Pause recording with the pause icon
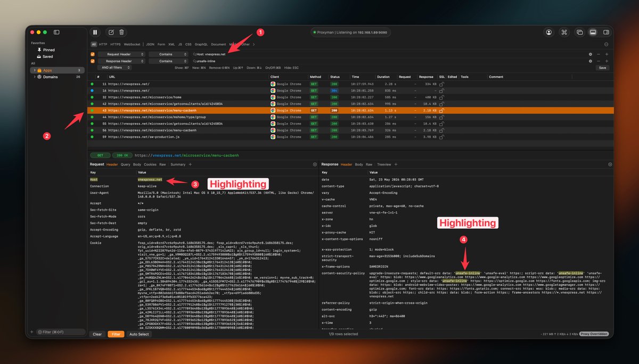 pos(95,32)
